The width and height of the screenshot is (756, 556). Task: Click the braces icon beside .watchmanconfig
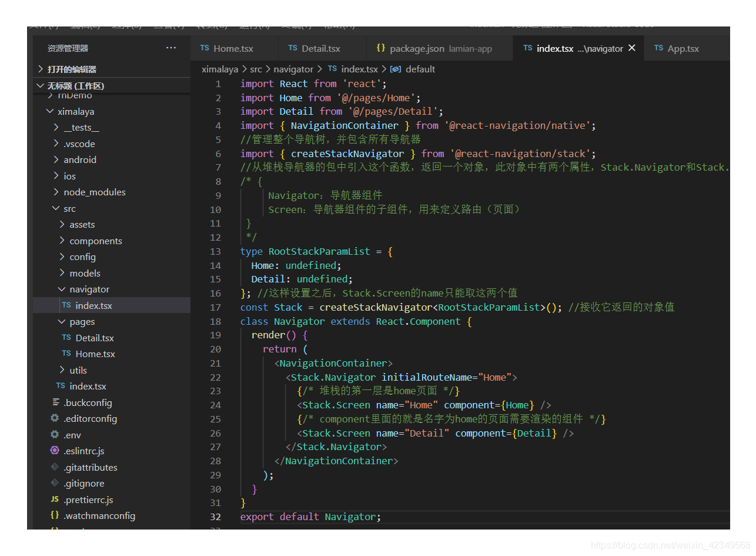[55, 515]
